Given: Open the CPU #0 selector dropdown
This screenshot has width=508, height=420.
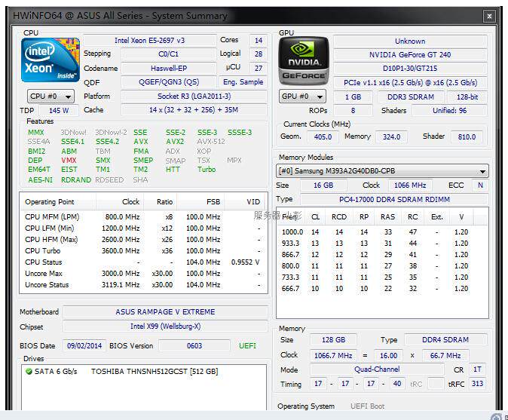Looking at the screenshot, I should tap(50, 97).
